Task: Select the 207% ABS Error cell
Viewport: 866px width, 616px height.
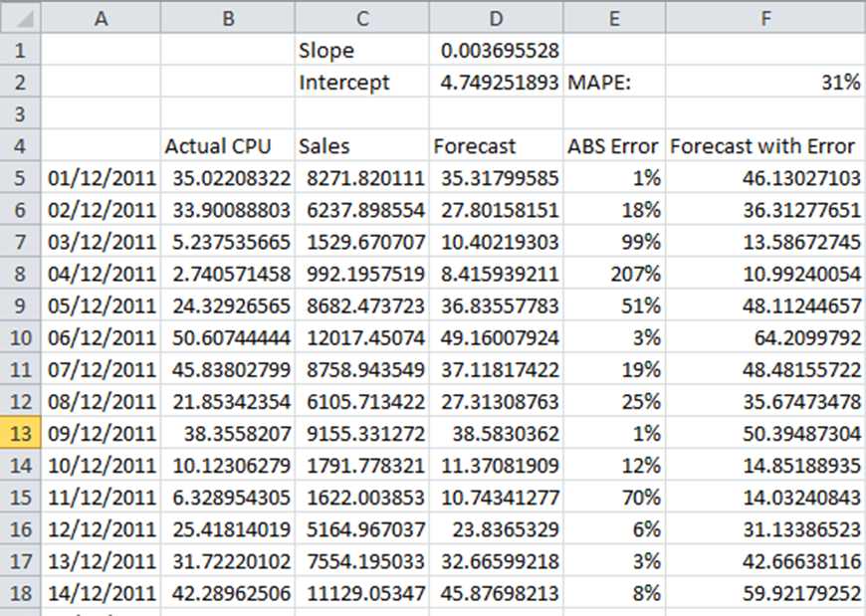Action: [x=613, y=274]
